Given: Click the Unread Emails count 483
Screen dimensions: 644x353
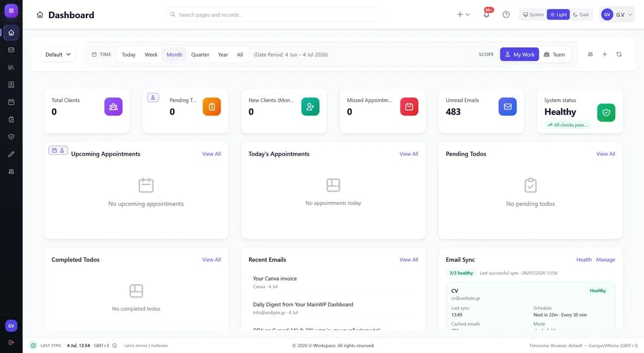Looking at the screenshot, I should click(x=453, y=112).
